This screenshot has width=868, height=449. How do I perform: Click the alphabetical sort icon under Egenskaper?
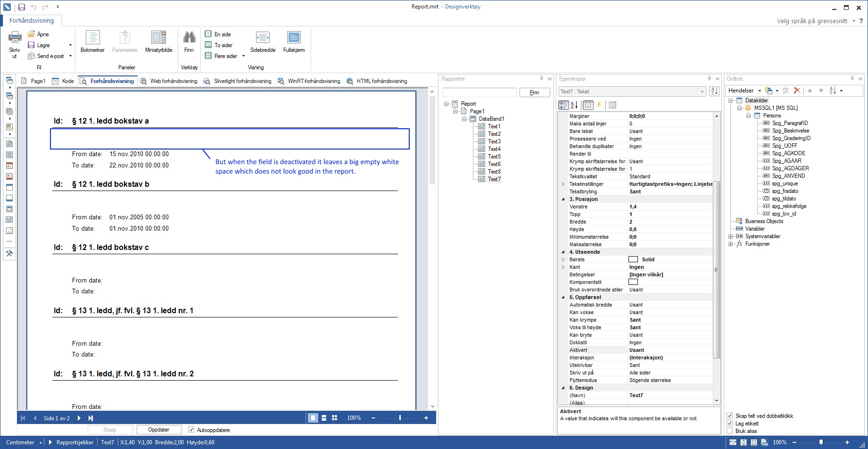574,105
